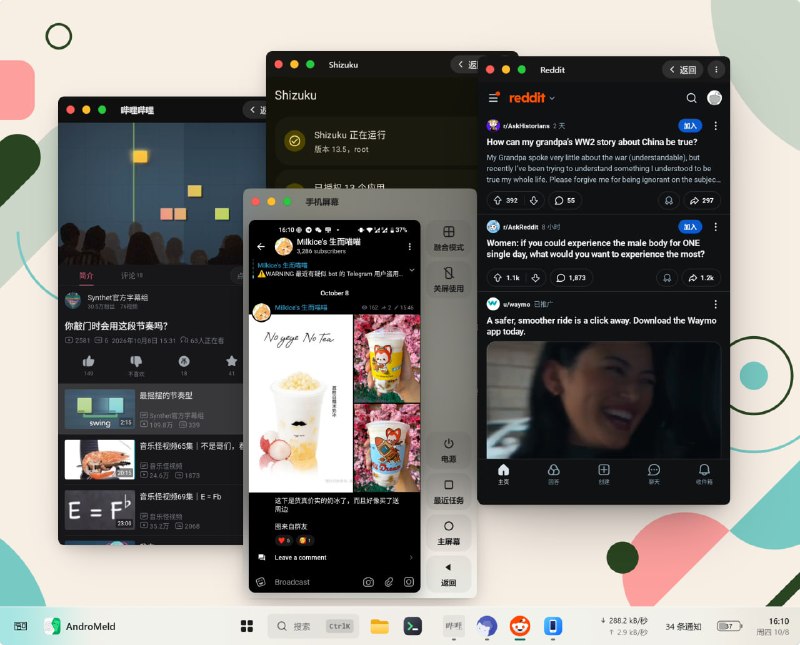This screenshot has height=645, width=800.
Task: Open Reddit hamburger menu
Action: point(494,97)
